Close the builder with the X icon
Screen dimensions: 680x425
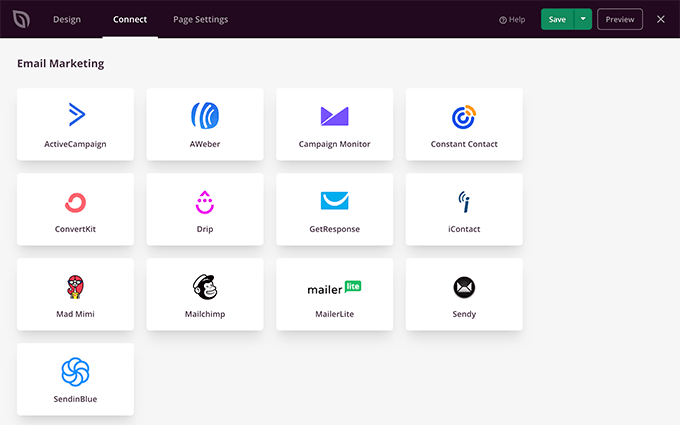coord(660,19)
